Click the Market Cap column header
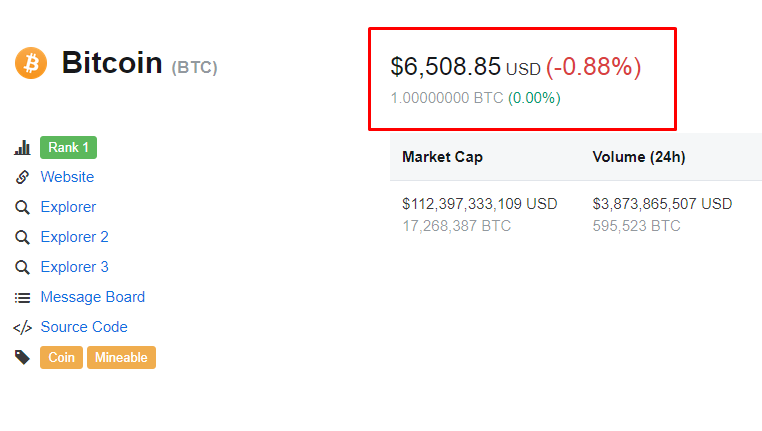The width and height of the screenshot is (762, 431). [442, 157]
